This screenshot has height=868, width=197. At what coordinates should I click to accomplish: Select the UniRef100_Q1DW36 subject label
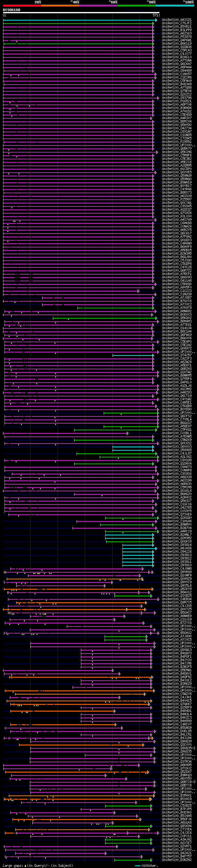click(x=177, y=47)
